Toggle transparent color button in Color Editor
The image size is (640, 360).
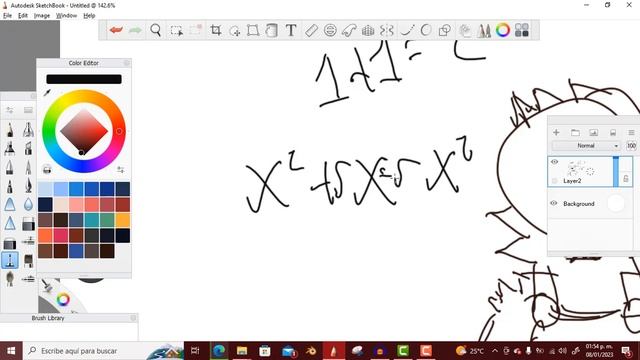pyautogui.click(x=47, y=169)
